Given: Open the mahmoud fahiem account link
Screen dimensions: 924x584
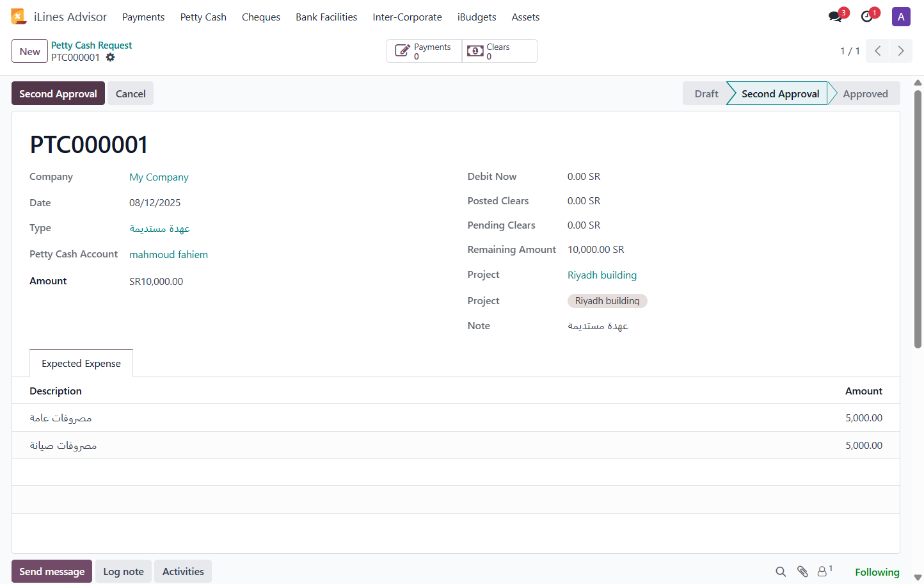Looking at the screenshot, I should pos(168,255).
